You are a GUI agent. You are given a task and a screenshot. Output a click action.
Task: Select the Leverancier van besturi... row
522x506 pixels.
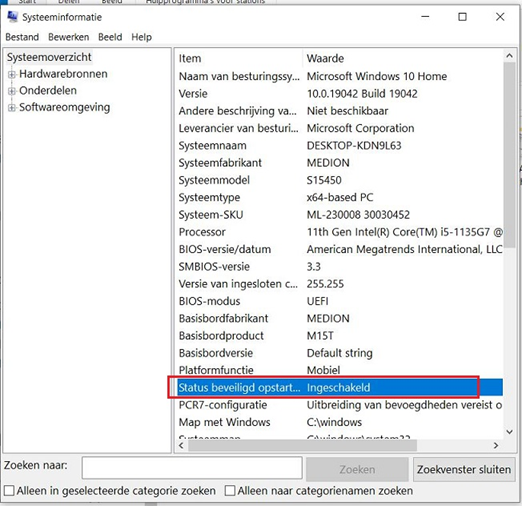pos(339,128)
